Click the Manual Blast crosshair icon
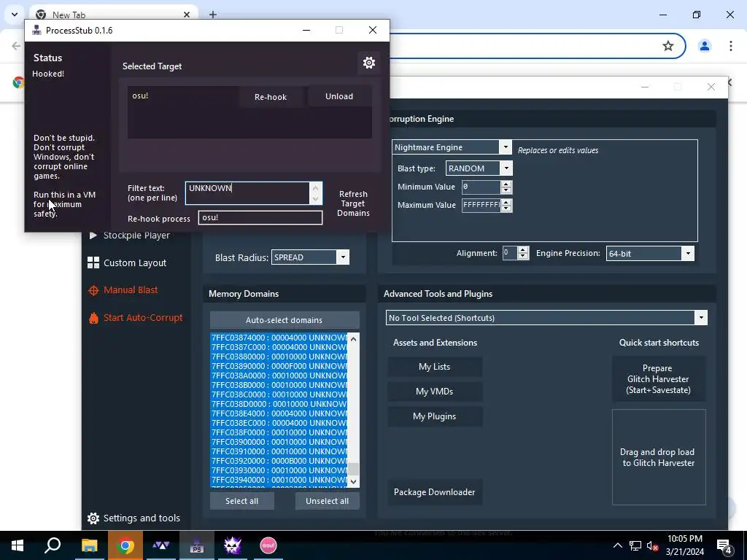 pos(93,290)
